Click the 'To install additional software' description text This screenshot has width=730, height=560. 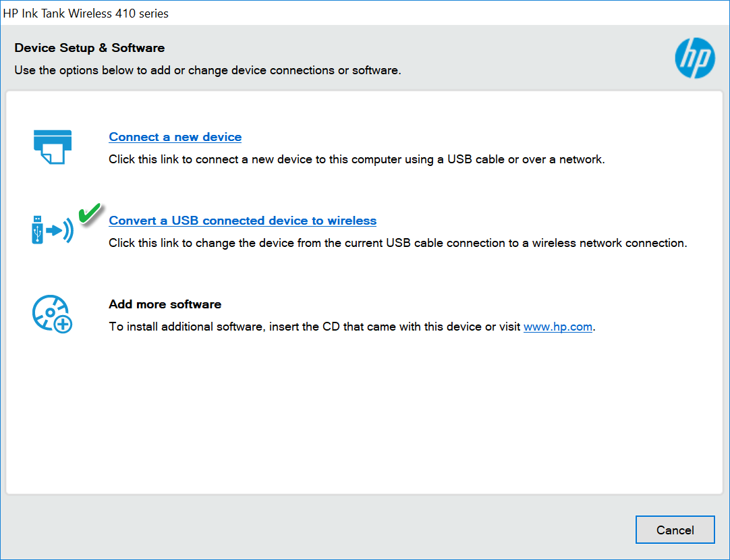click(x=315, y=327)
